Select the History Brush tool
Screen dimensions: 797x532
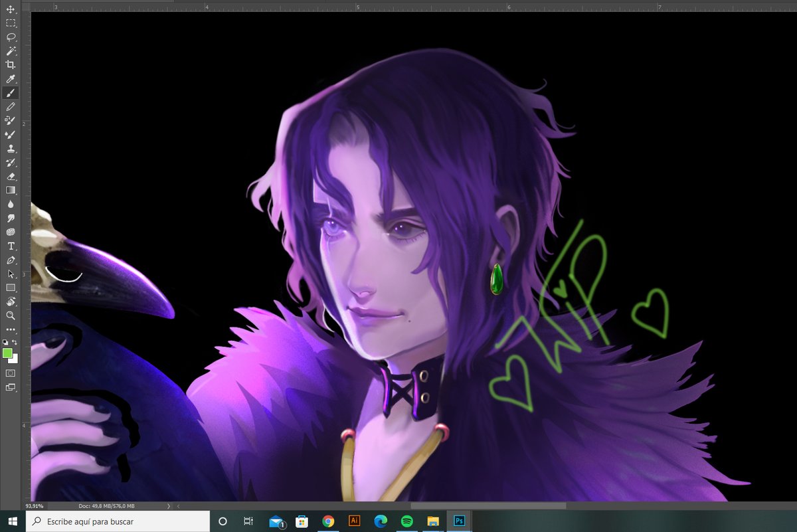(x=11, y=163)
